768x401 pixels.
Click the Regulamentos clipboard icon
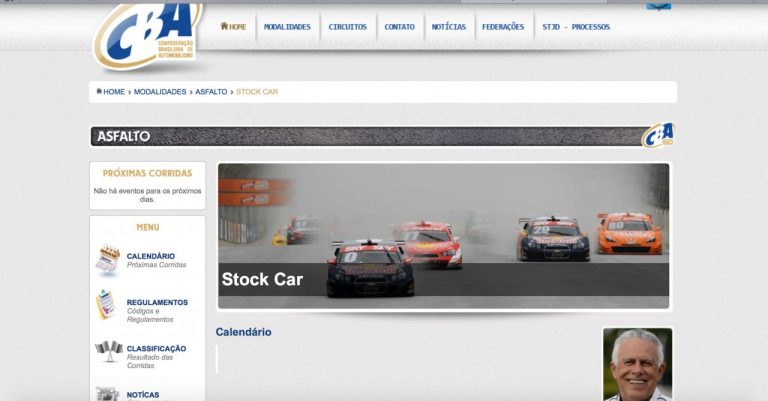point(106,305)
